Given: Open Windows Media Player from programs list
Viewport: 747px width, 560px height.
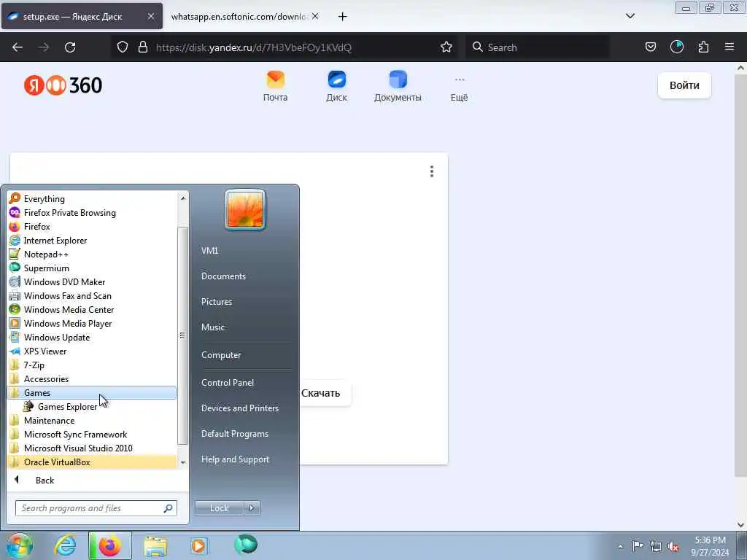Looking at the screenshot, I should 92,323.
